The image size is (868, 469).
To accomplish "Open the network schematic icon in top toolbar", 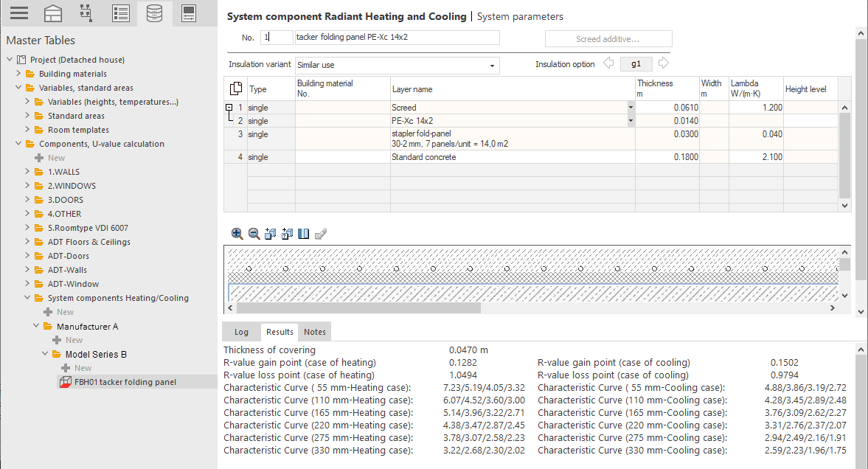I will click(86, 13).
